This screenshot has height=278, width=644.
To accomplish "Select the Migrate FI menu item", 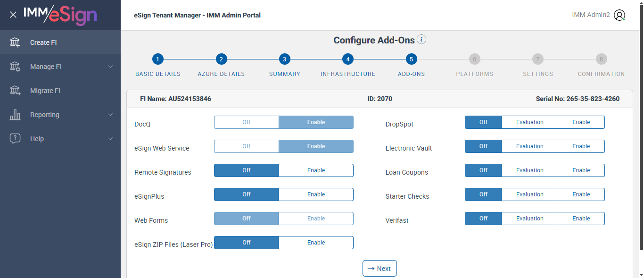I will (x=45, y=91).
